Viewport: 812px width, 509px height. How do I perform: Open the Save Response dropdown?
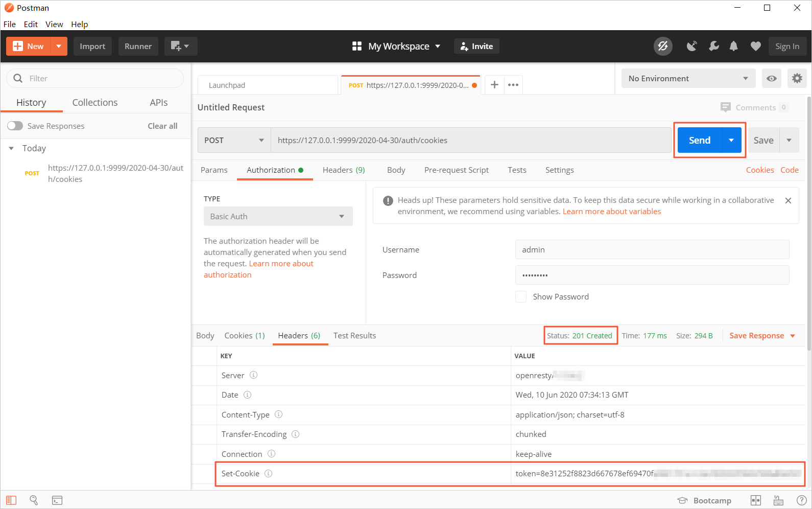tap(762, 335)
